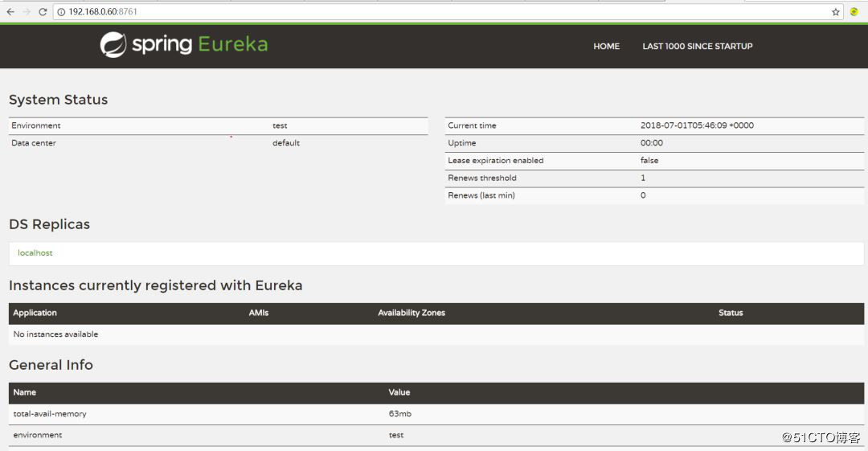Select the No instances available row
Screen dimensions: 868x451
[436, 334]
